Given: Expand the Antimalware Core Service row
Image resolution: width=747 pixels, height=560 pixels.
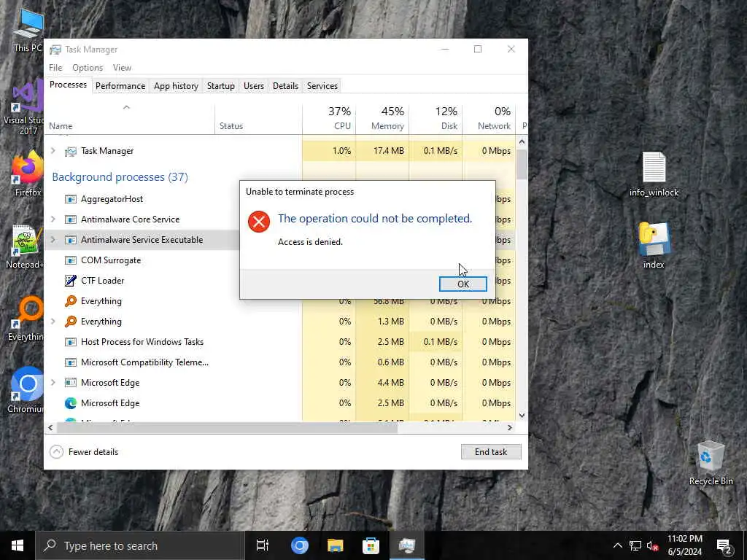Looking at the screenshot, I should click(53, 219).
